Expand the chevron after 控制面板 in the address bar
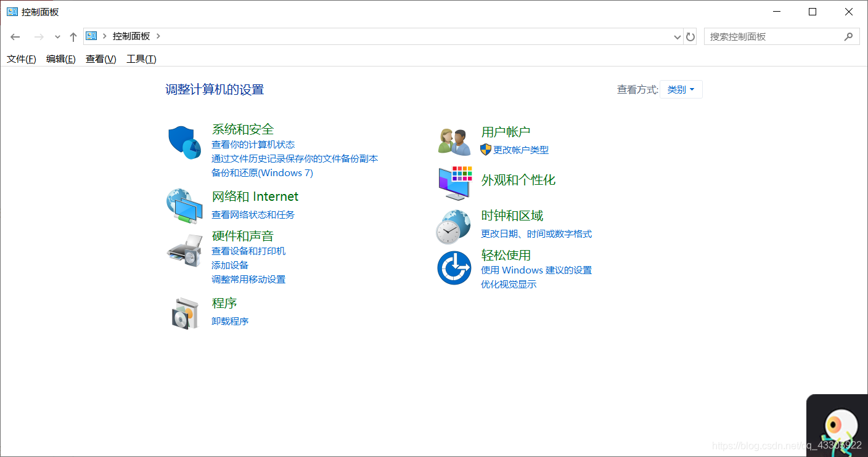 tap(158, 36)
